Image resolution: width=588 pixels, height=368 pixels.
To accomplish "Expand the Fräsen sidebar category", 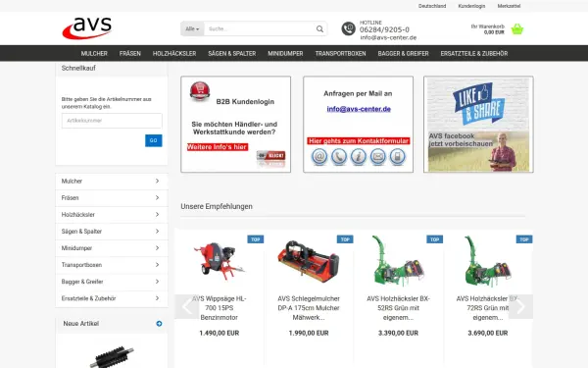I will point(112,198).
